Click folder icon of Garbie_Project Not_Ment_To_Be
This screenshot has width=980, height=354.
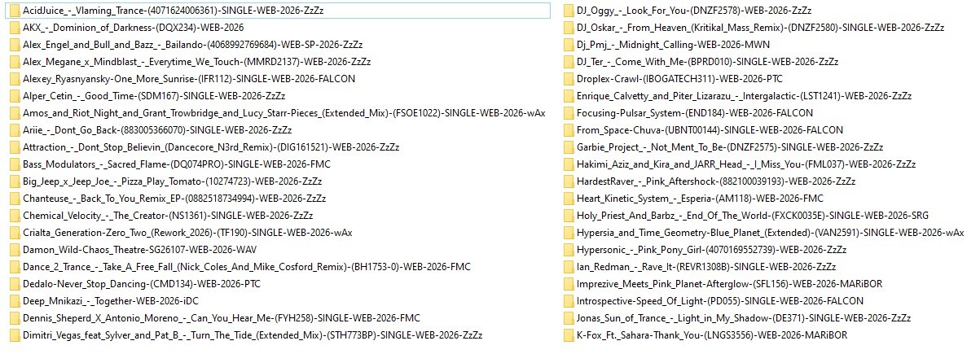click(x=568, y=147)
